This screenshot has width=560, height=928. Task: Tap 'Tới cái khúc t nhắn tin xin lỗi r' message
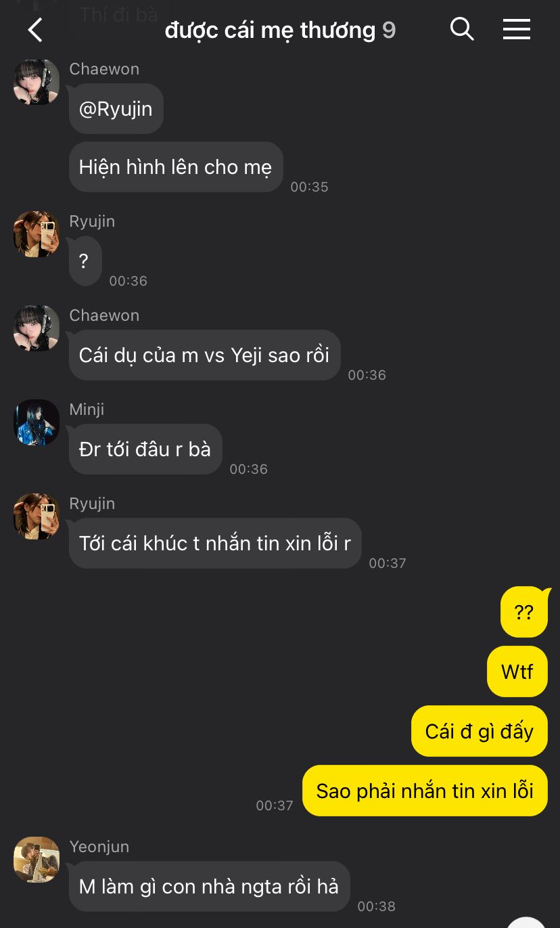(x=215, y=544)
